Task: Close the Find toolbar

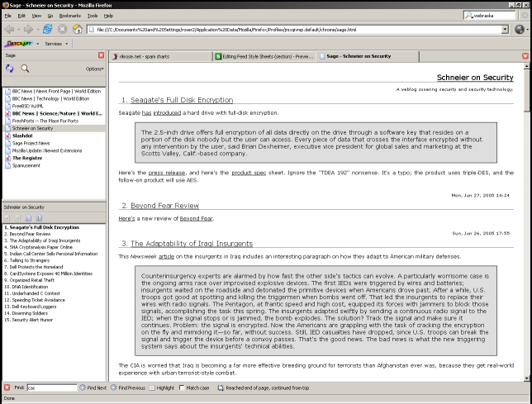Action: click(x=7, y=387)
